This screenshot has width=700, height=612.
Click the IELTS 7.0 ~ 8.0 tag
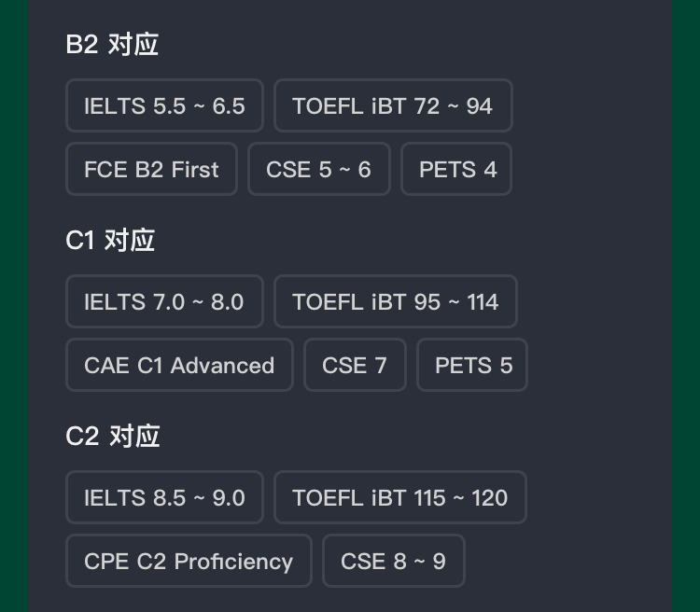pos(164,302)
